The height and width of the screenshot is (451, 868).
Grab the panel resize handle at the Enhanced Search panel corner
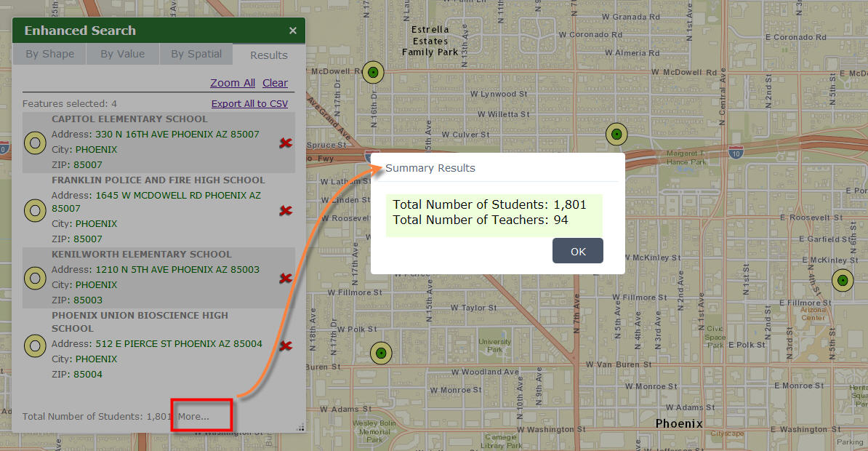[x=300, y=427]
